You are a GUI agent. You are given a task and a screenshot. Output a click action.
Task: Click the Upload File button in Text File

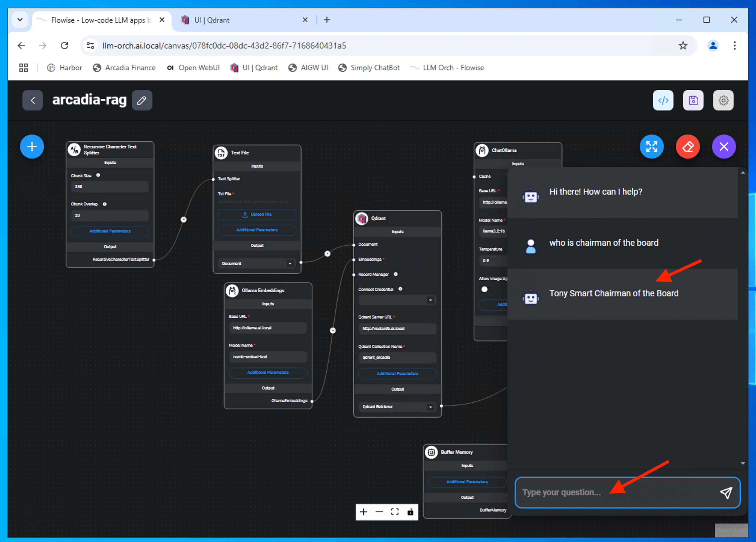(x=257, y=214)
